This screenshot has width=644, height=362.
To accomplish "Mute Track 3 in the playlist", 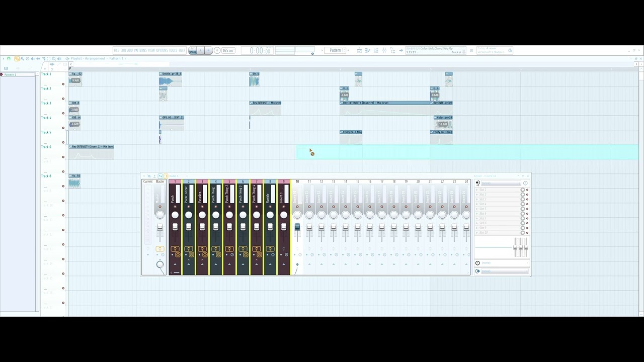I will tap(63, 113).
